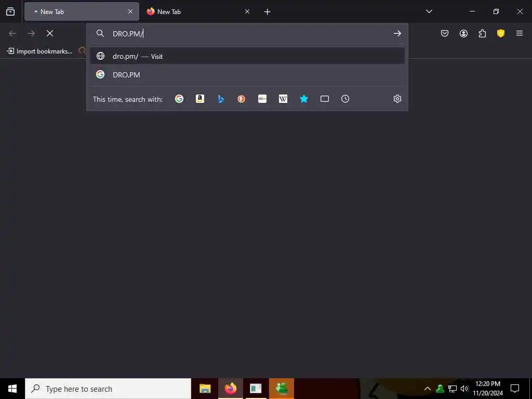Open the green people app in taskbar
The image size is (532, 399).
282,389
